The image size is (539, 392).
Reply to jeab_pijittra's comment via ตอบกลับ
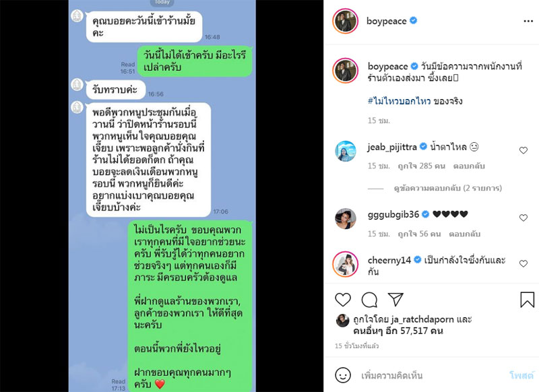coord(469,166)
